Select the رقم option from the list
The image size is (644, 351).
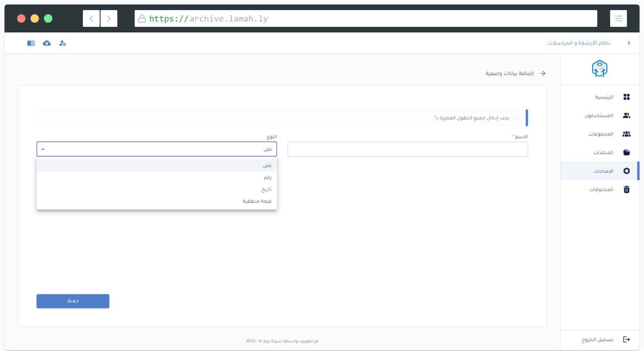pos(267,178)
